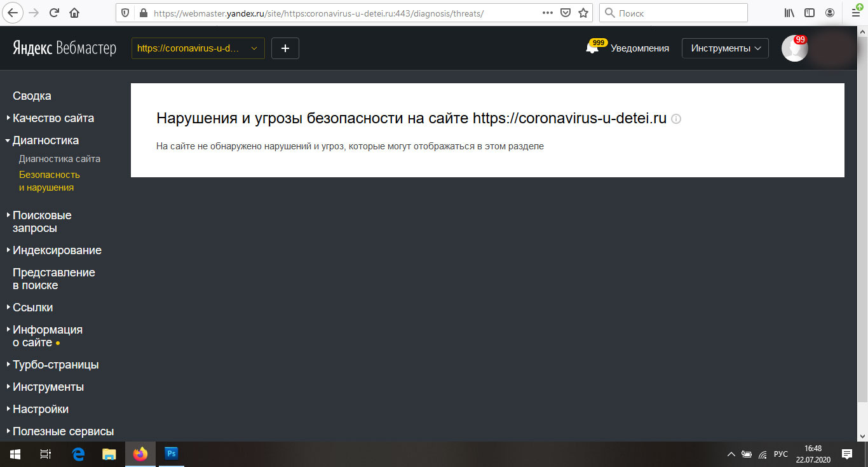
Task: Launch Microsoft Edge from the taskbar
Action: [78, 454]
